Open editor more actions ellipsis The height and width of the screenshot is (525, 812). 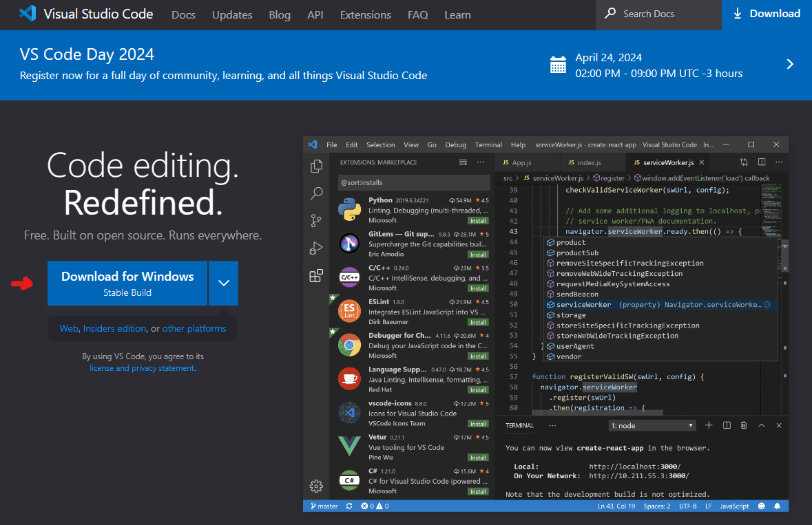pyautogui.click(x=779, y=162)
